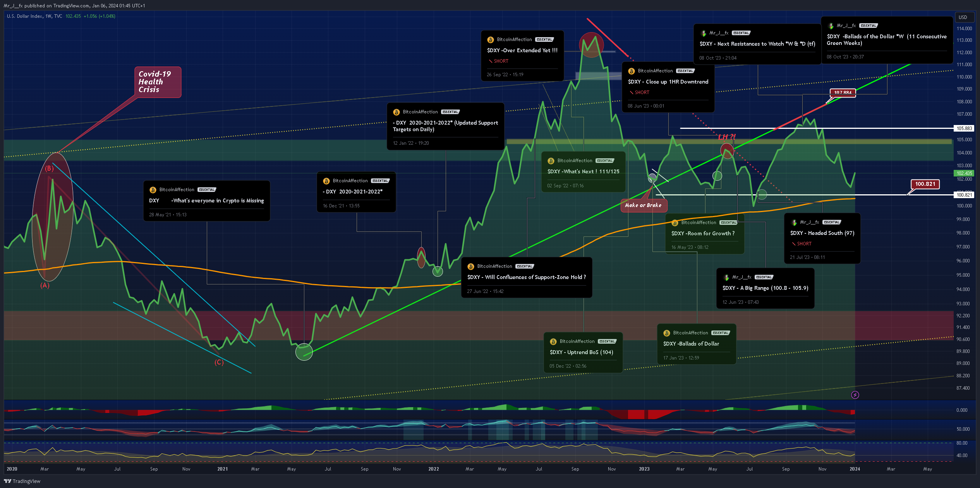
Task: Click the 114.000 price axis label
Action: pyautogui.click(x=964, y=29)
